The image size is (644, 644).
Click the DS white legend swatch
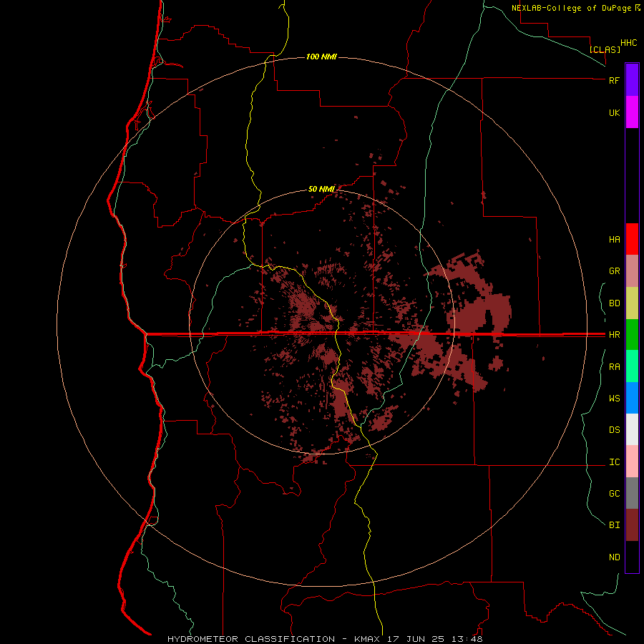(x=632, y=429)
